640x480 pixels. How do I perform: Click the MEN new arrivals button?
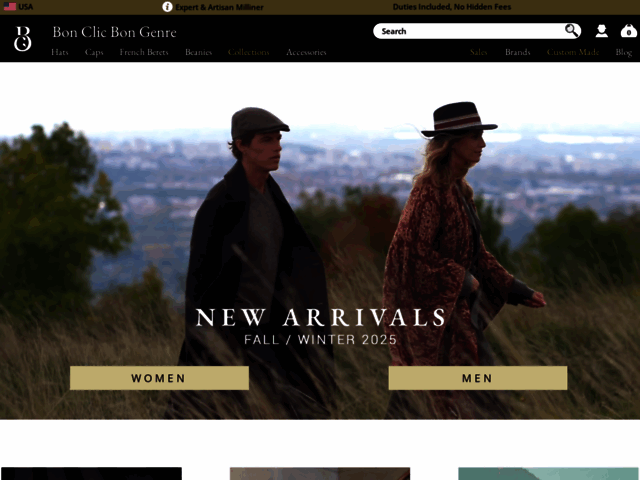pos(478,378)
